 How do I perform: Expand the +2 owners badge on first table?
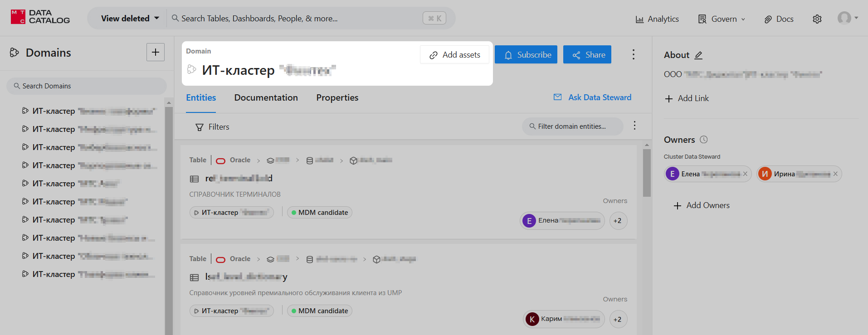[x=618, y=221]
